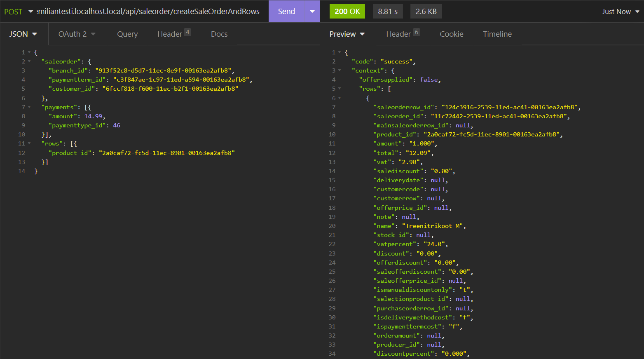Open the request Header tab with badge 4

(x=173, y=34)
